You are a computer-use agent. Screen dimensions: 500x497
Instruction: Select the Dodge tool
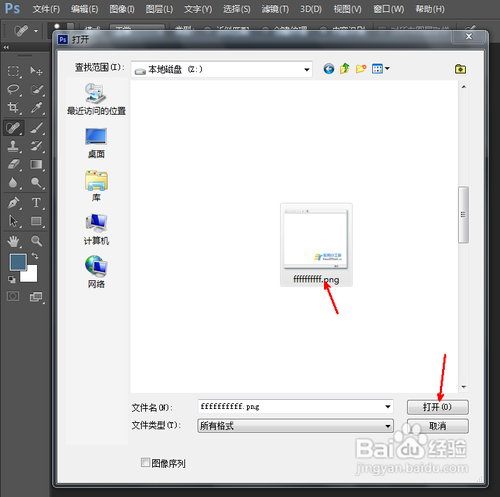pos(36,183)
